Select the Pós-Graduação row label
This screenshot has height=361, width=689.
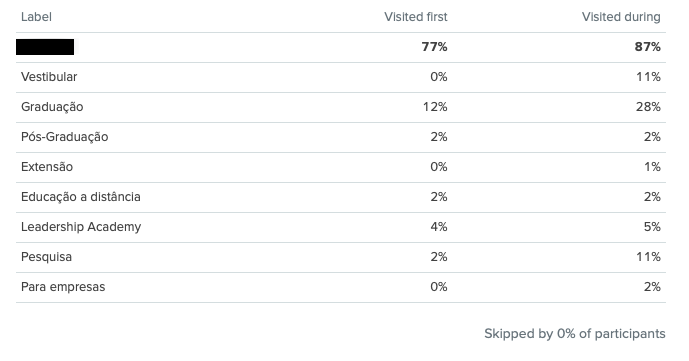point(64,137)
